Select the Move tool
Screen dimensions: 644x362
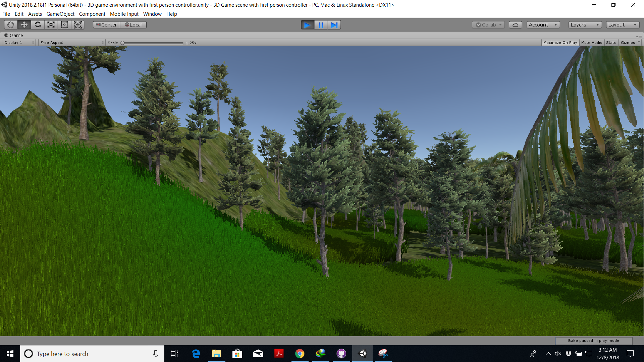tap(24, 25)
